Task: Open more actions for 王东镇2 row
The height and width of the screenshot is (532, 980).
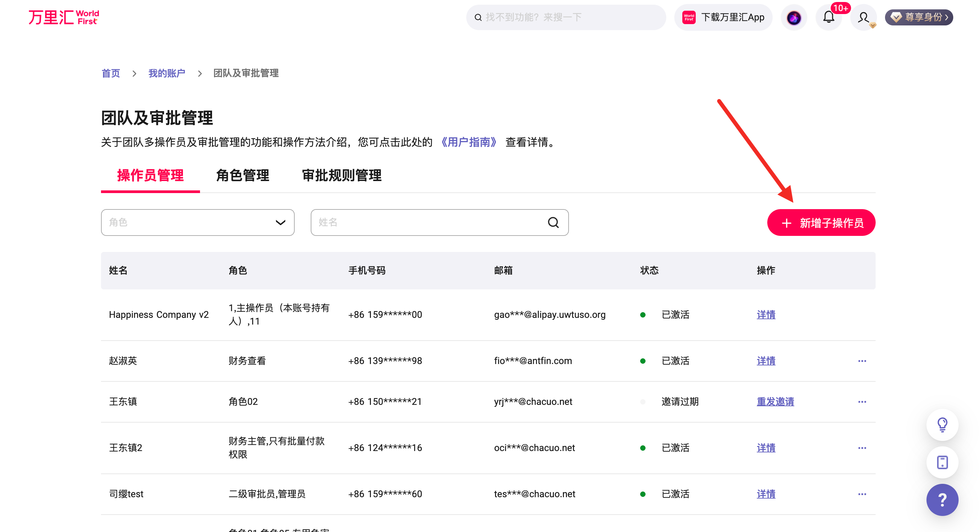Action: 862,448
